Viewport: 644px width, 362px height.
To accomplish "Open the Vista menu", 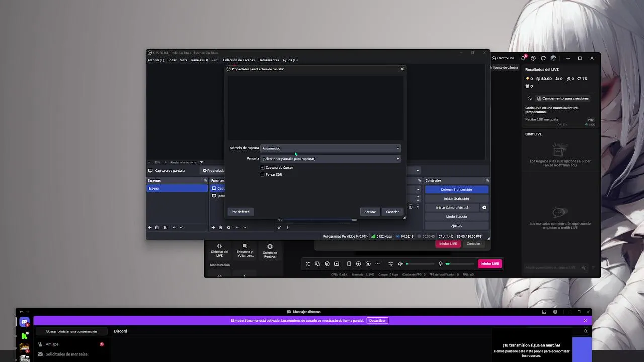I will [x=184, y=60].
